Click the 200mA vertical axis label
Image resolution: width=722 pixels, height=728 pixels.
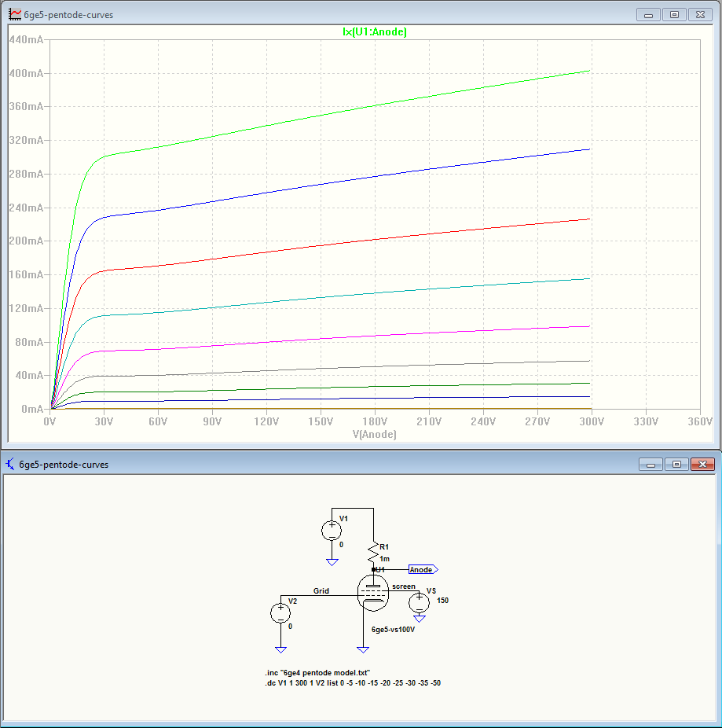(x=26, y=241)
